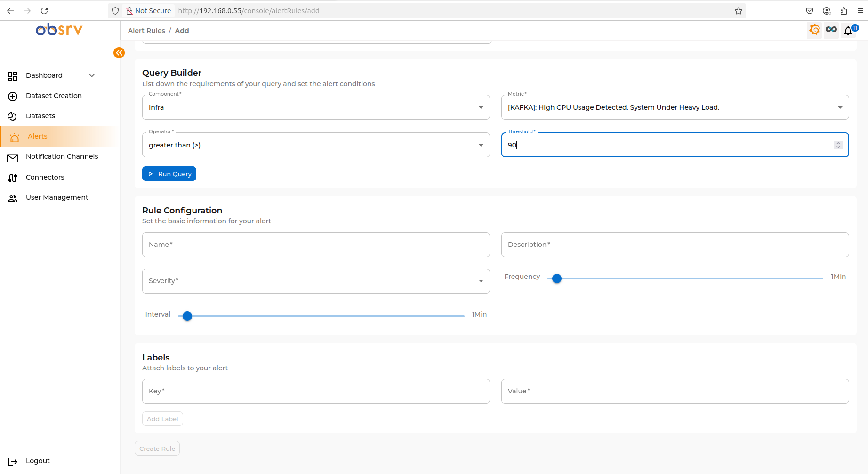Click the Frequency slider track
Screen dimensions: 868x474
click(x=685, y=278)
